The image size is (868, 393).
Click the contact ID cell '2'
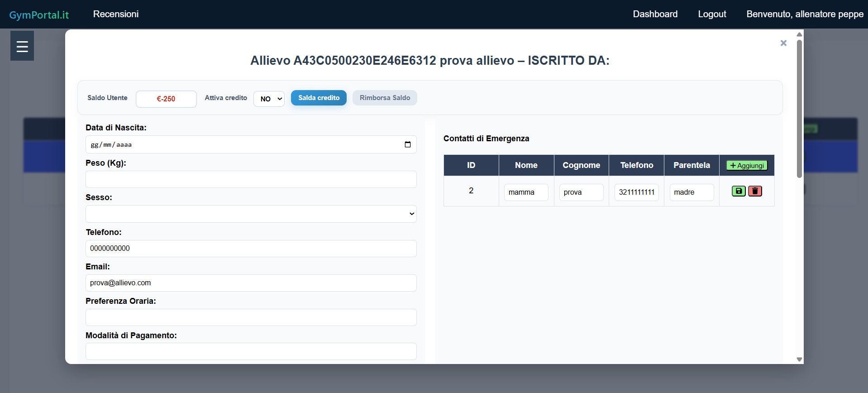point(471,191)
